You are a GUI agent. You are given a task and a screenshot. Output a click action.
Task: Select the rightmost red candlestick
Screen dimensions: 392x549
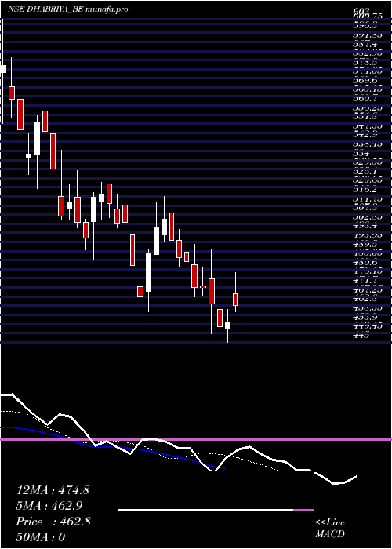(x=235, y=300)
